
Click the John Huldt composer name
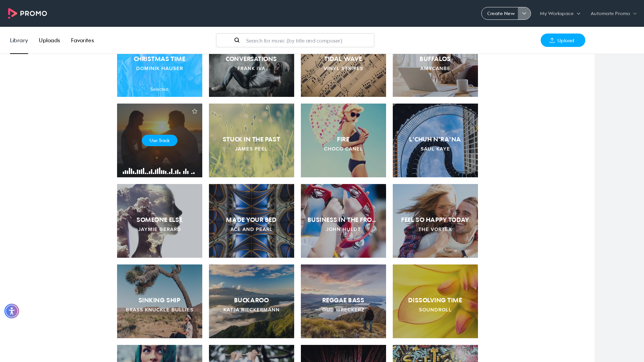343,229
